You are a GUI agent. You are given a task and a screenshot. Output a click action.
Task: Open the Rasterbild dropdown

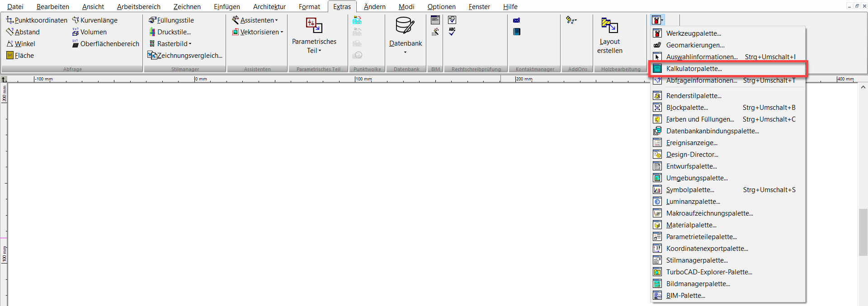coord(190,44)
